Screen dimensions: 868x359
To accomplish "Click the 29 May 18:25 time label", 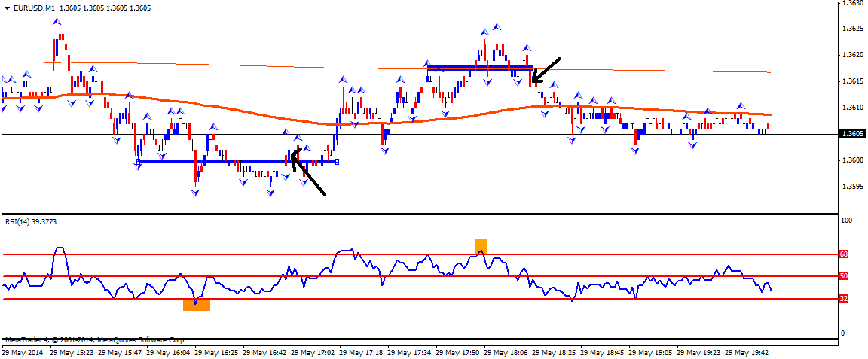I will 554,351.
